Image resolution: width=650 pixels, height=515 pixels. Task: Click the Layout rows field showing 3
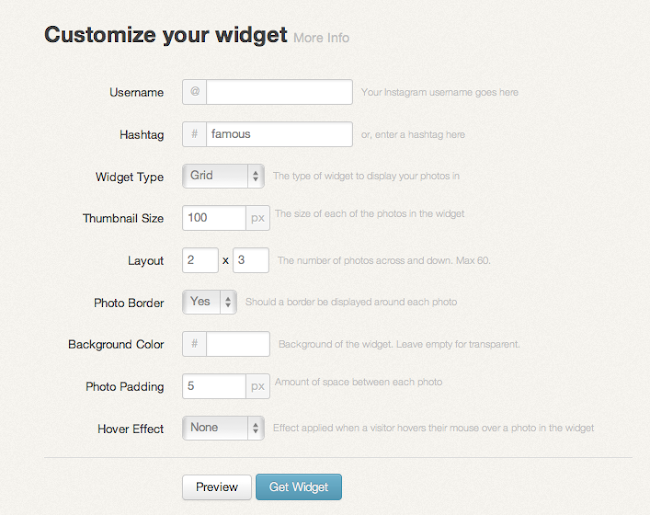[251, 260]
